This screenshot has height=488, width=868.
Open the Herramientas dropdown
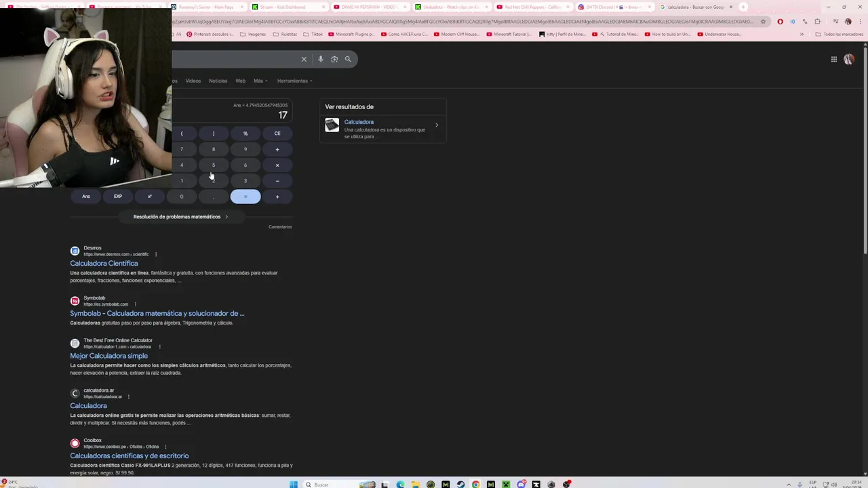[x=294, y=81]
